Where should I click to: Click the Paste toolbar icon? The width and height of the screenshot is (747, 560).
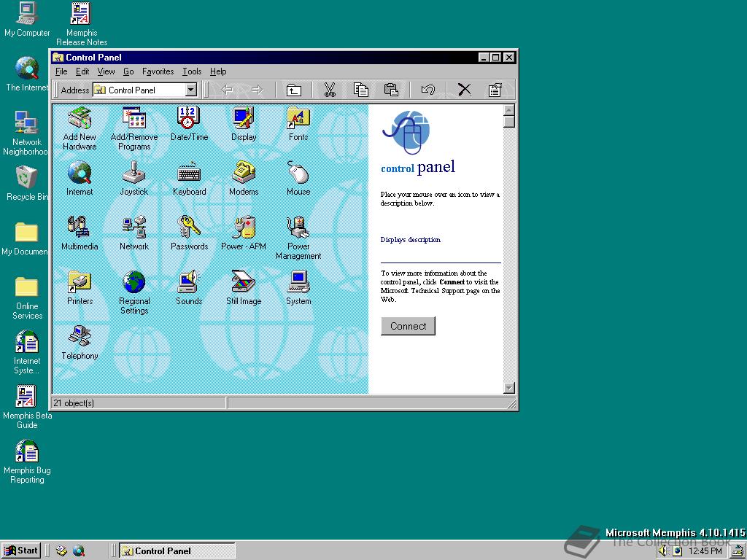(391, 90)
